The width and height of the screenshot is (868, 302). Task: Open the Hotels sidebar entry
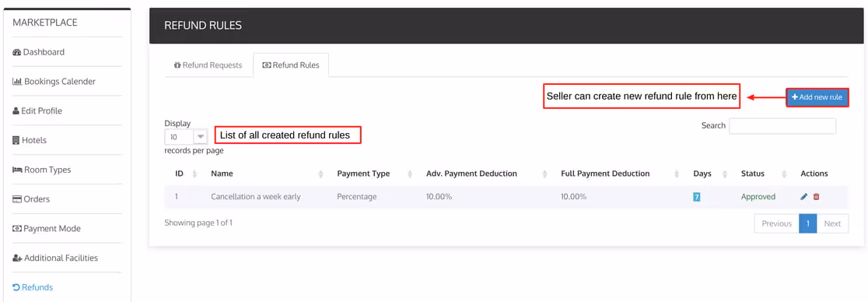[30, 140]
